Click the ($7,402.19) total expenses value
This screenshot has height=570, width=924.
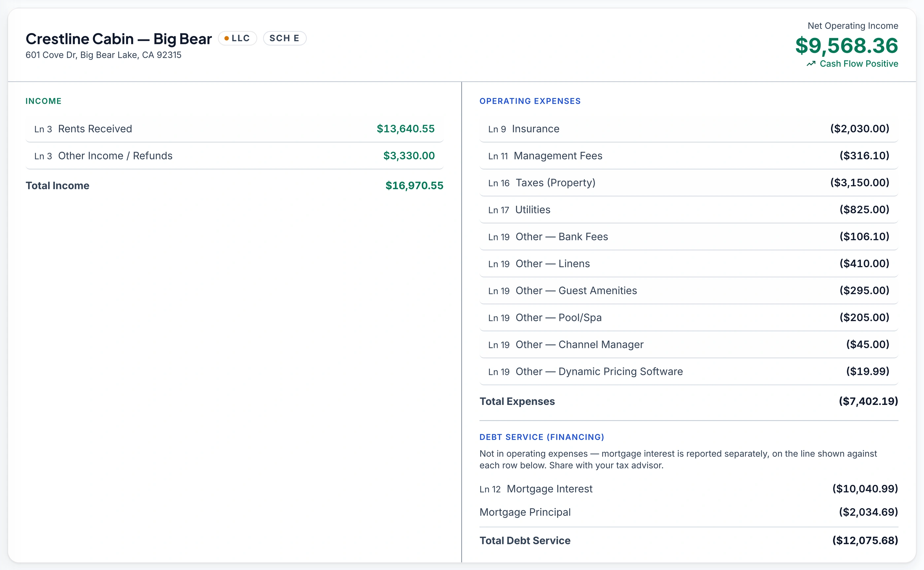(868, 401)
